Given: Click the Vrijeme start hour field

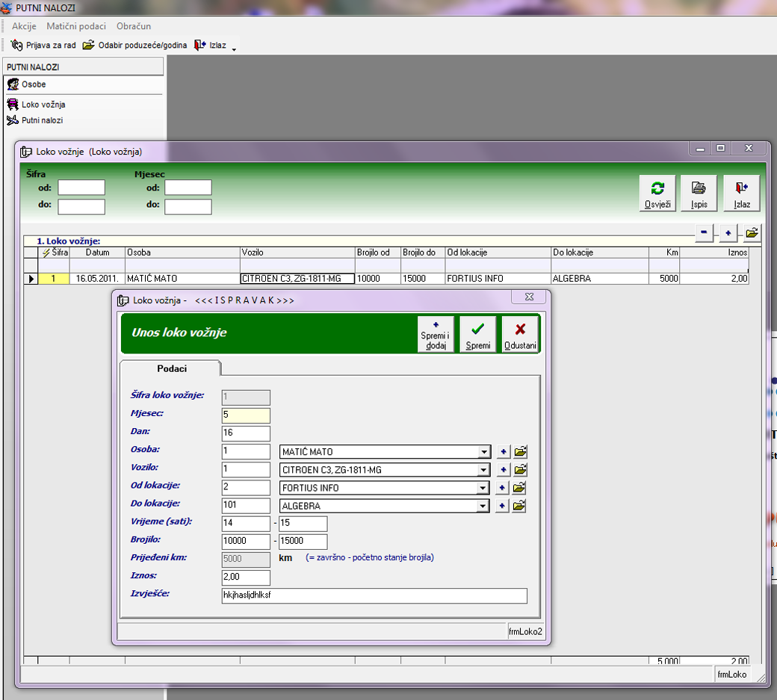Looking at the screenshot, I should pyautogui.click(x=246, y=523).
